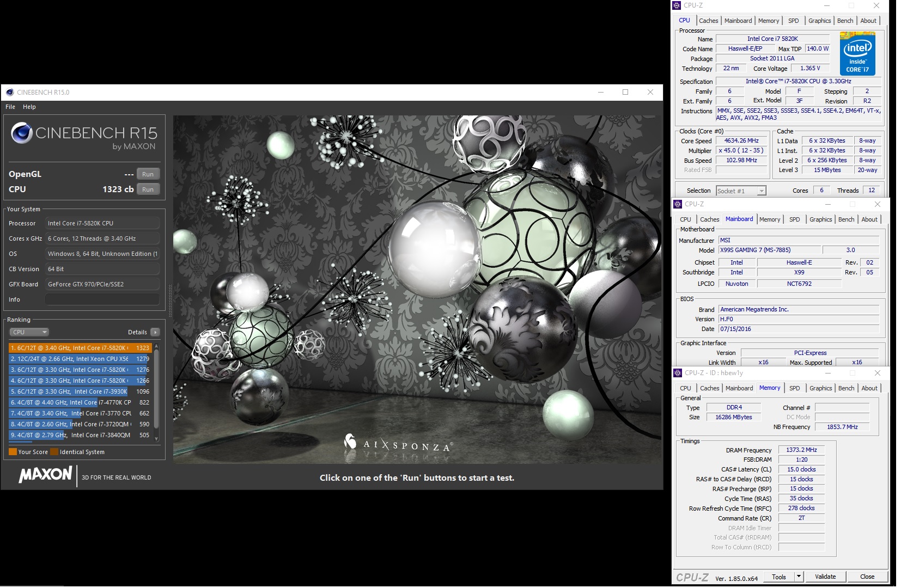Click the Cinebench R15 logo icon
The height and width of the screenshot is (588, 901).
pos(22,133)
